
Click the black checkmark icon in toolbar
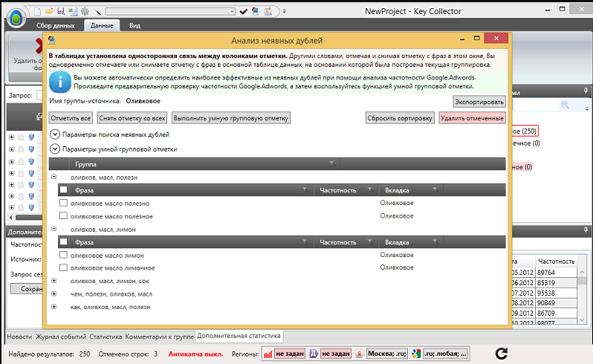[x=244, y=11]
